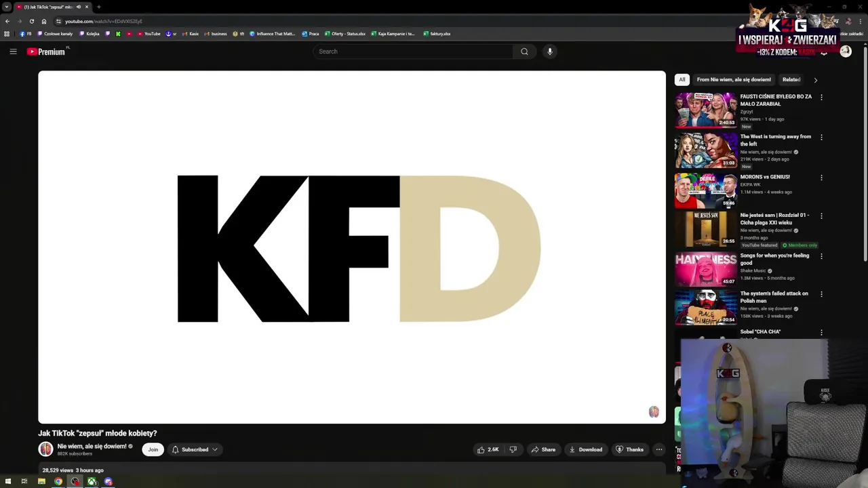This screenshot has width=868, height=488.
Task: Open the account avatar menu
Action: pos(846,52)
